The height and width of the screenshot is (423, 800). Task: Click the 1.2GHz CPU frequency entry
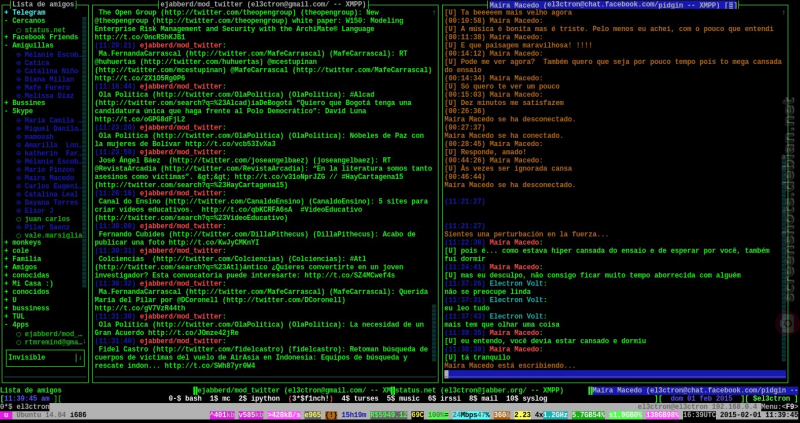click(555, 415)
